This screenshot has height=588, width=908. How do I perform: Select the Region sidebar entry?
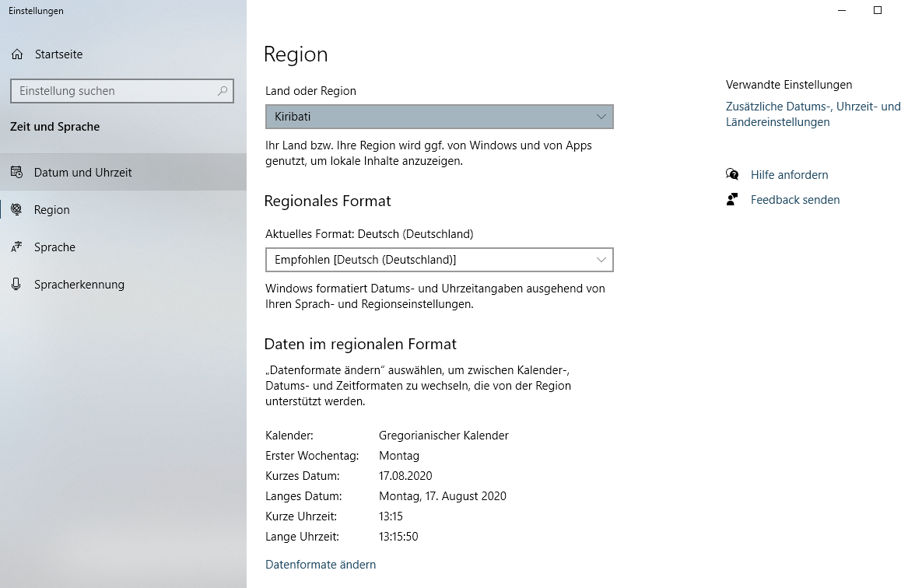pyautogui.click(x=123, y=209)
